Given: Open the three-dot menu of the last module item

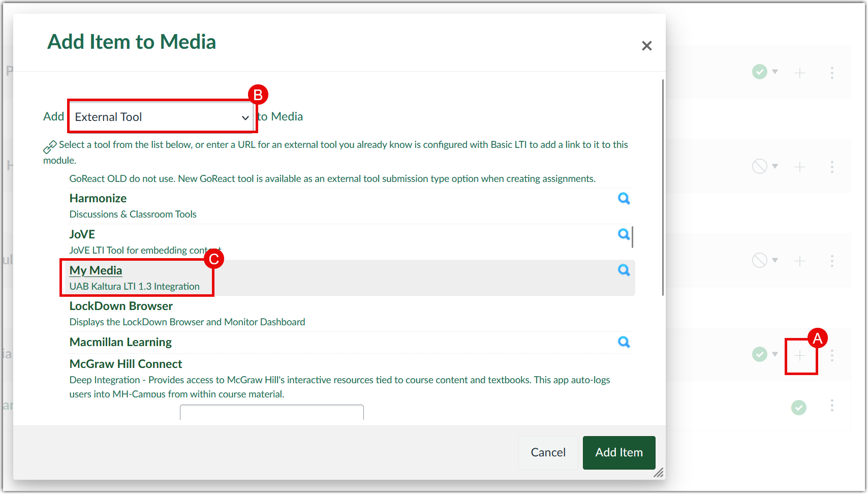Looking at the screenshot, I should coord(832,405).
